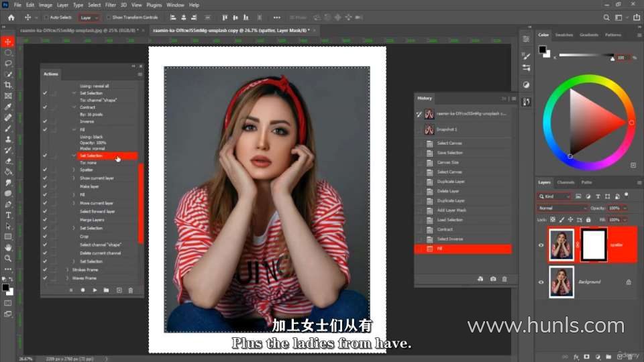Viewport: 644px width, 362px height.
Task: Hide the Background layer via eye icon
Action: (541, 282)
